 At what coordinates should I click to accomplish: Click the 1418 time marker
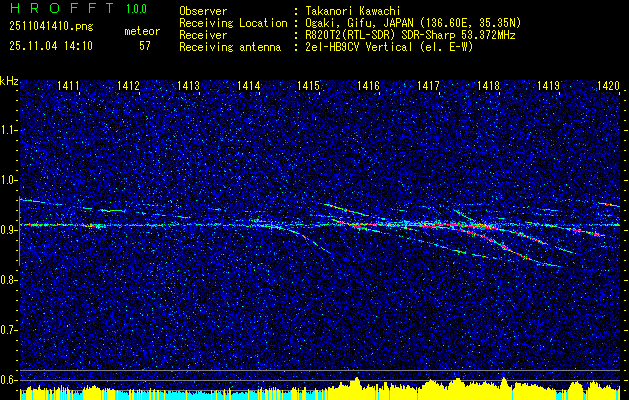[x=489, y=85]
